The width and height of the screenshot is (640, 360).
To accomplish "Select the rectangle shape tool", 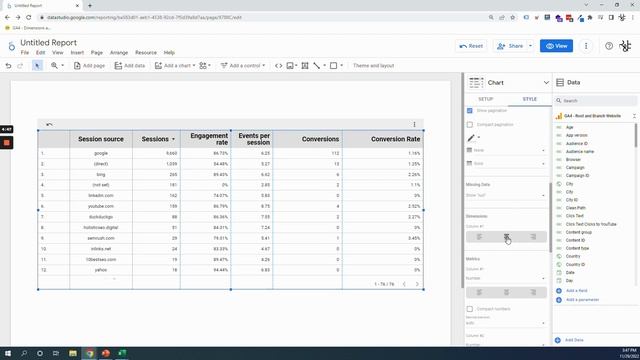I will pos(333,66).
